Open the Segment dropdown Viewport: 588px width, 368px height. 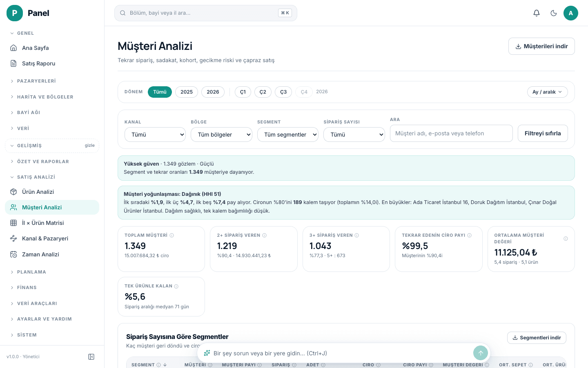[x=288, y=135]
